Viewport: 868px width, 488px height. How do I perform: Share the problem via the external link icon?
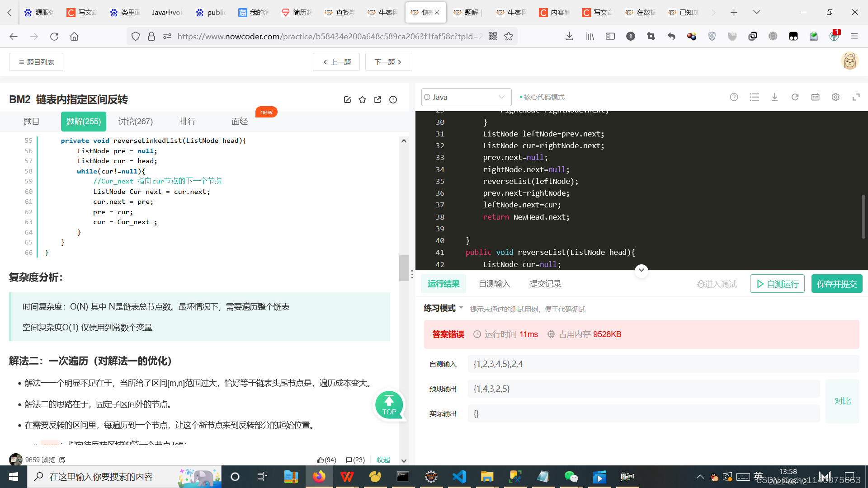[x=377, y=99]
